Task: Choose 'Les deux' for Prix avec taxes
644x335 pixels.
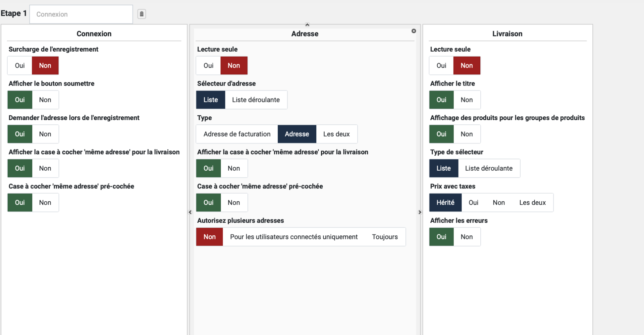Action: pos(532,203)
